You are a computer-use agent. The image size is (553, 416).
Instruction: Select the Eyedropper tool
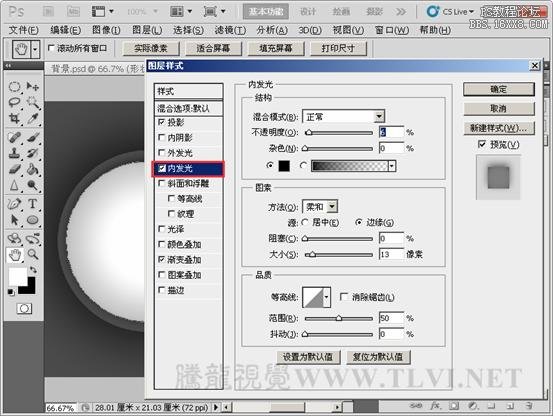point(33,118)
